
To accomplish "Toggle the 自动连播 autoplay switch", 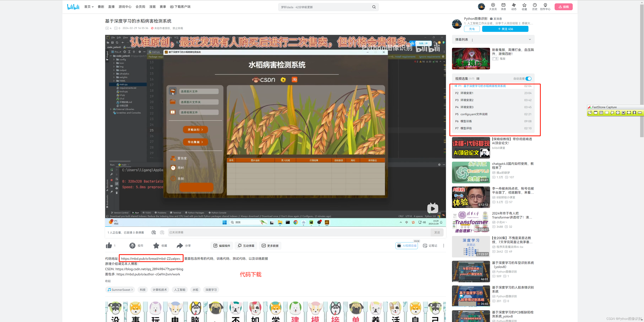I will 528,79.
